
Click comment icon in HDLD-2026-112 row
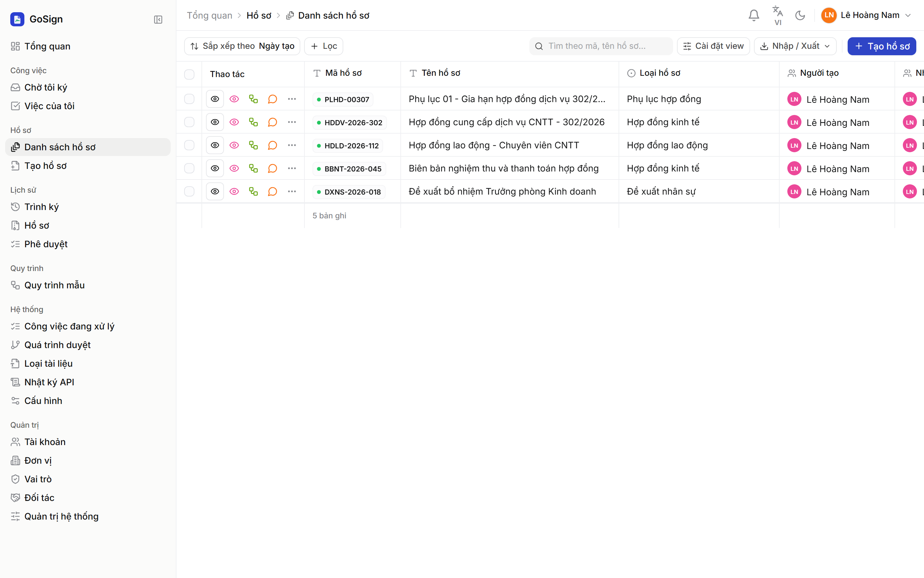tap(272, 145)
